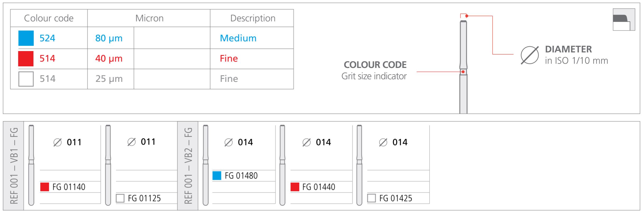This screenshot has width=644, height=214.
Task: Click the diameter symbol beside first 011
Action: [57, 142]
